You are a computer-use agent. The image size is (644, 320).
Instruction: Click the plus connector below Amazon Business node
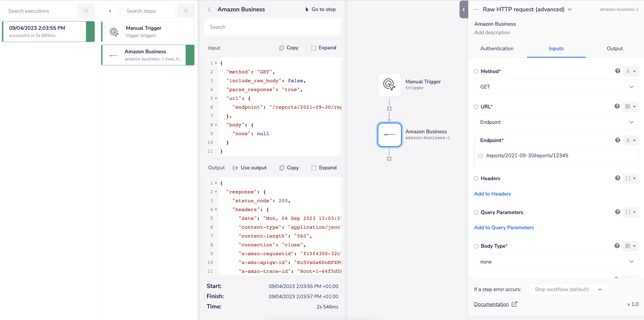[389, 159]
